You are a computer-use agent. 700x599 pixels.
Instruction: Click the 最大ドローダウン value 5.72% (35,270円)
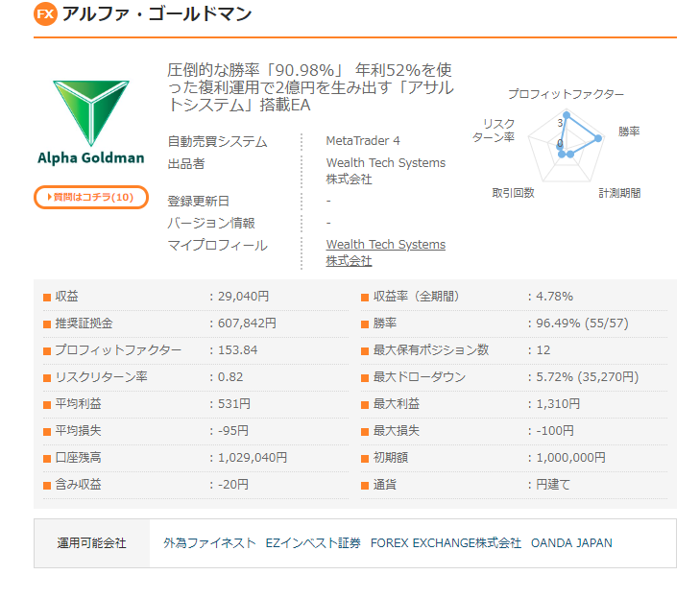(x=588, y=377)
